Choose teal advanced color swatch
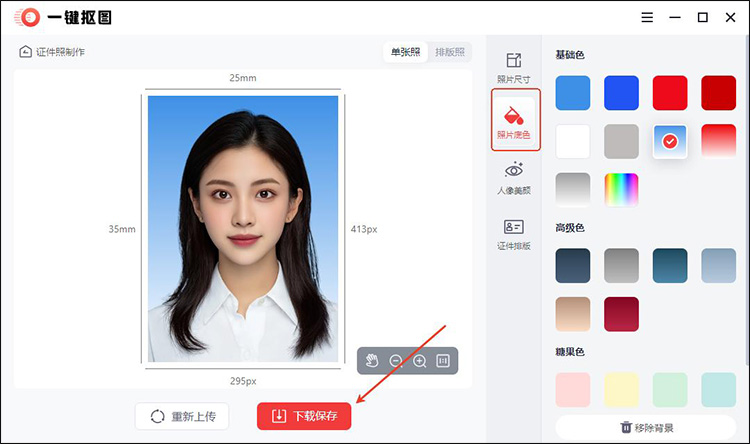This screenshot has width=750, height=444. [x=670, y=266]
